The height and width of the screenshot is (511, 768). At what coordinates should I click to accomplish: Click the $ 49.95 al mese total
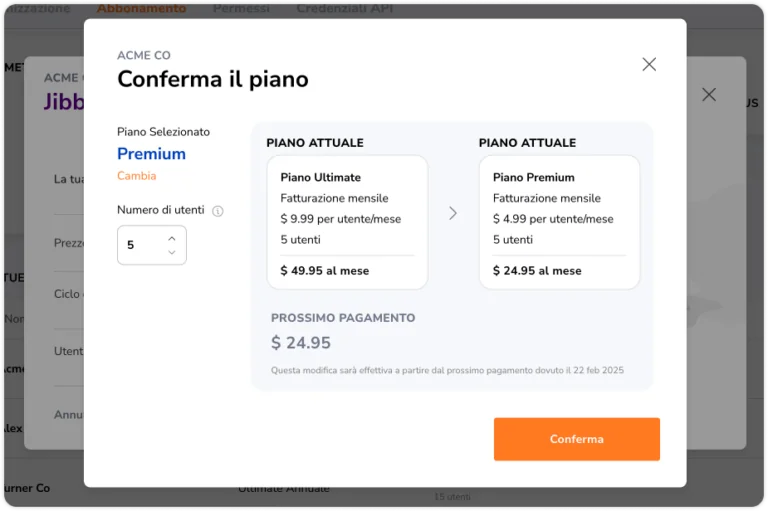pyautogui.click(x=325, y=271)
